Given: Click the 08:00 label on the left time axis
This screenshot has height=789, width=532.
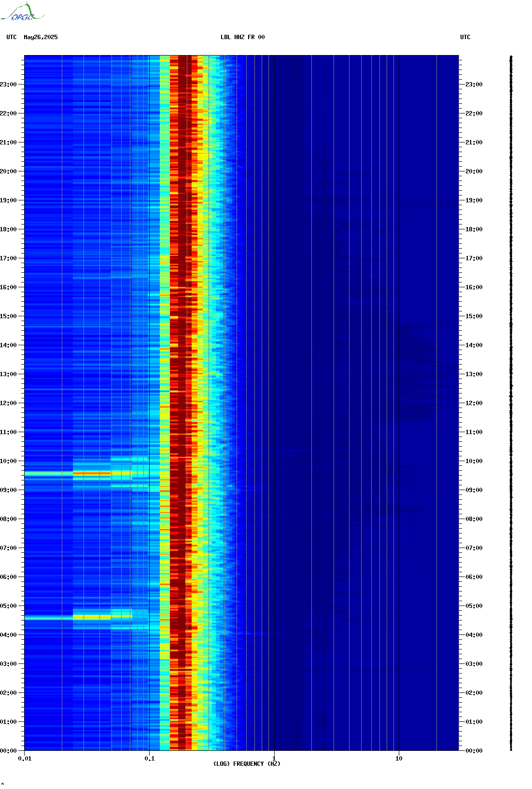Looking at the screenshot, I should pos(8,519).
